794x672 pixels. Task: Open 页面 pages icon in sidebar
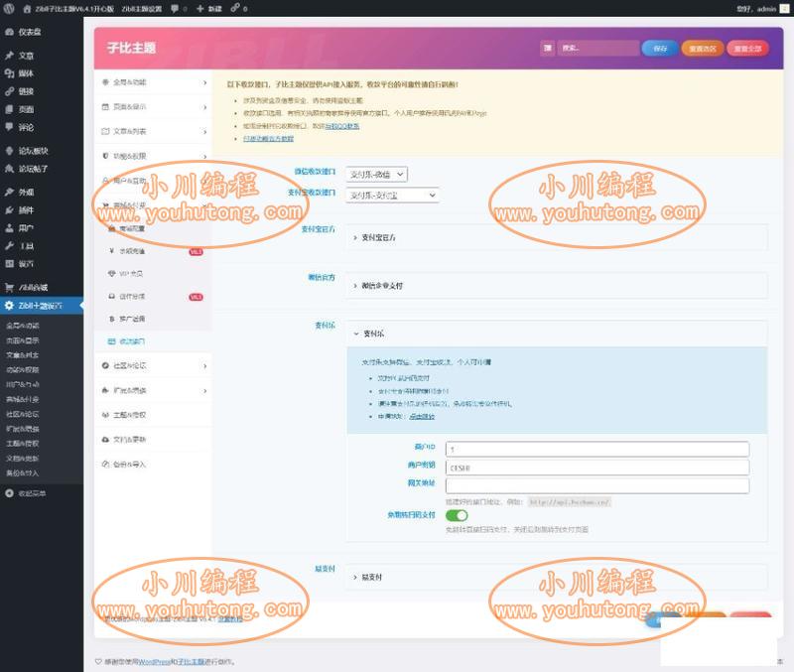coord(9,109)
